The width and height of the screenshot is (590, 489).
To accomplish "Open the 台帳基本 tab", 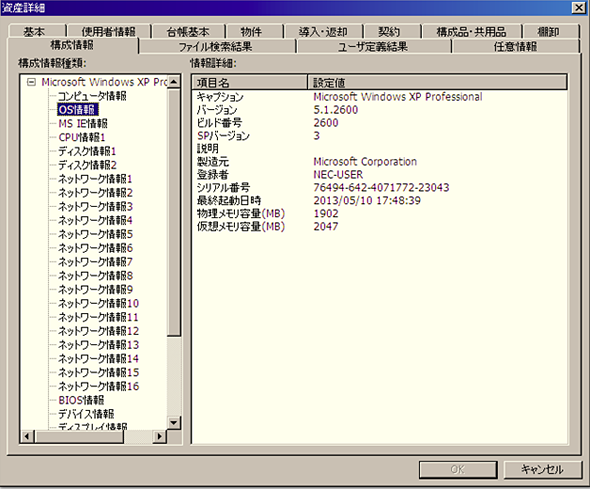I will click(188, 32).
